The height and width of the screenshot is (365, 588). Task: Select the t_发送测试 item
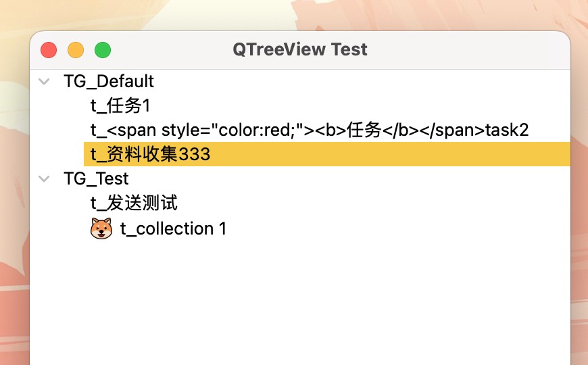tap(134, 203)
